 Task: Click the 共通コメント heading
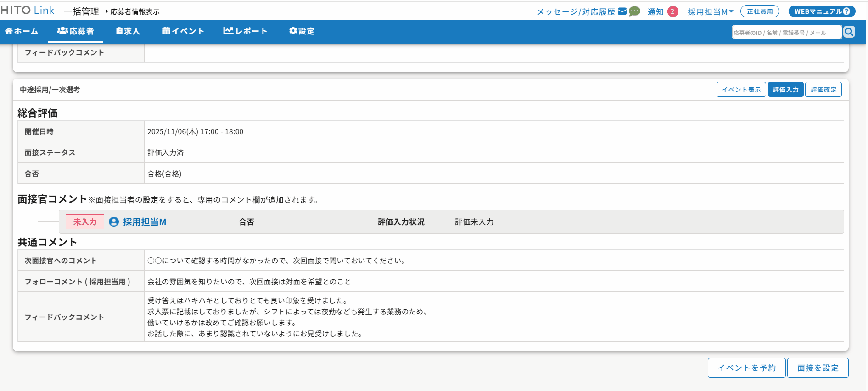tap(47, 242)
